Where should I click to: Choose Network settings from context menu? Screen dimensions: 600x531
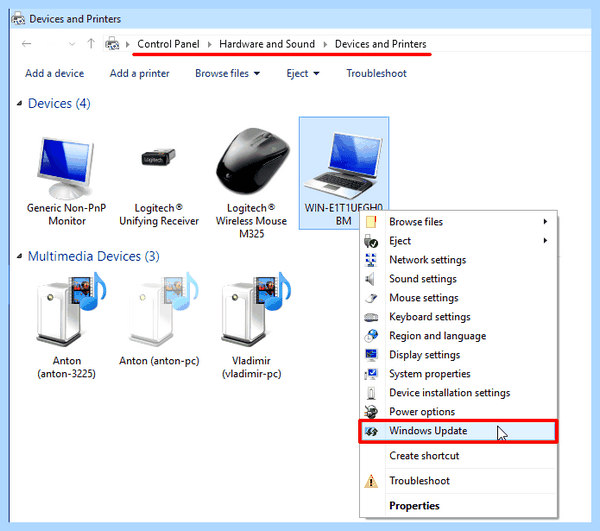(x=458, y=260)
